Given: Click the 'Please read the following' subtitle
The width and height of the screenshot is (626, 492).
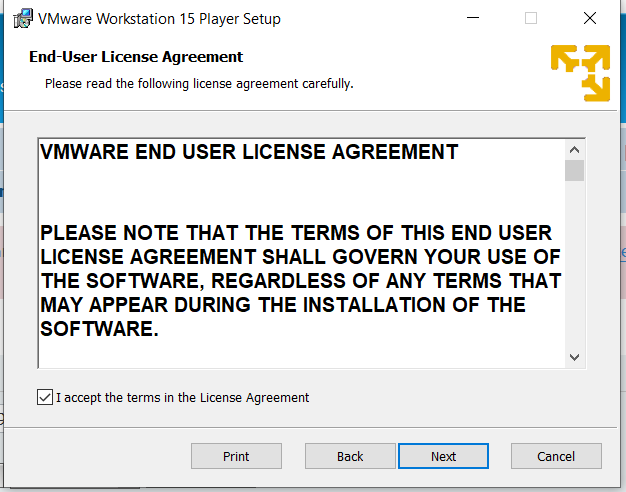Looking at the screenshot, I should click(198, 84).
